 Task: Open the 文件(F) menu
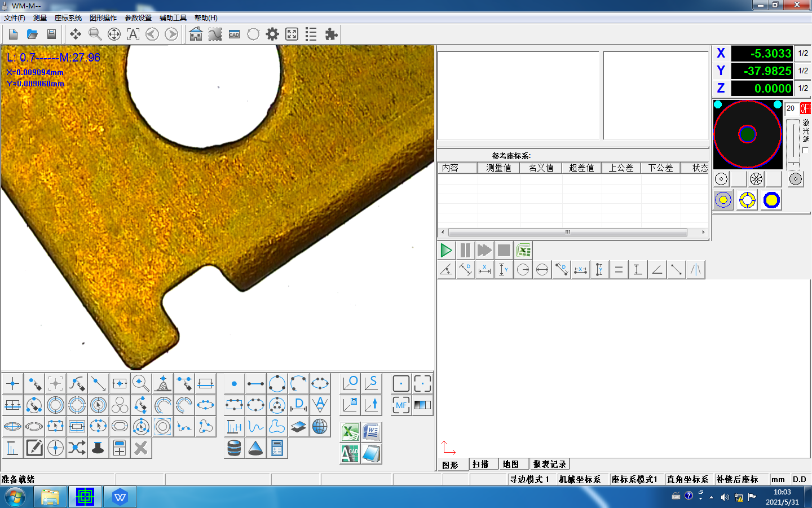coord(15,18)
